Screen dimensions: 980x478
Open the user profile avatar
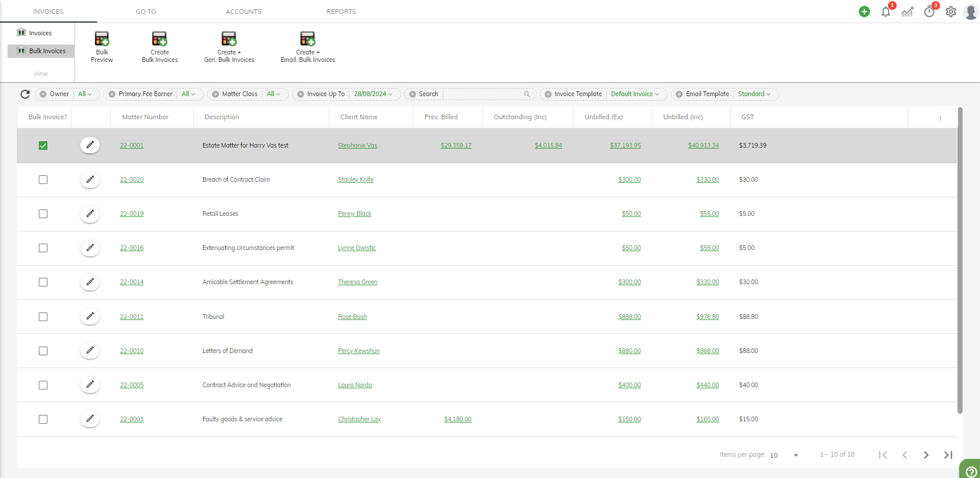tap(971, 12)
